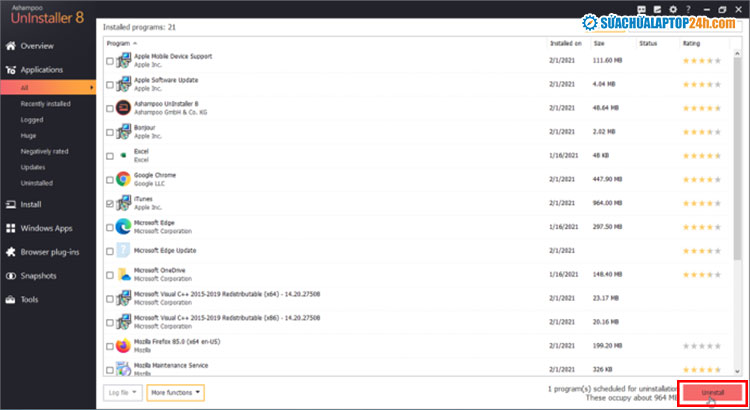The width and height of the screenshot is (750, 410).
Task: Open the Log file dropdown
Action: (121, 392)
